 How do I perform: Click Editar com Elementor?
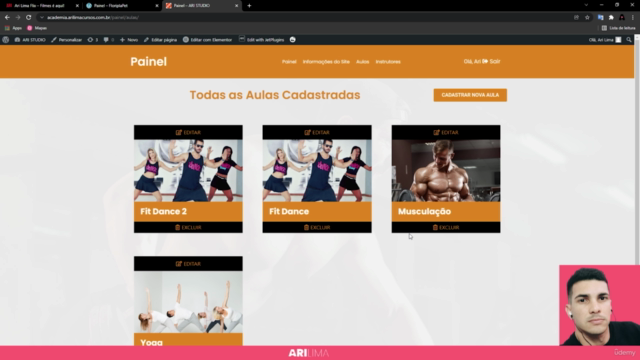click(x=207, y=40)
